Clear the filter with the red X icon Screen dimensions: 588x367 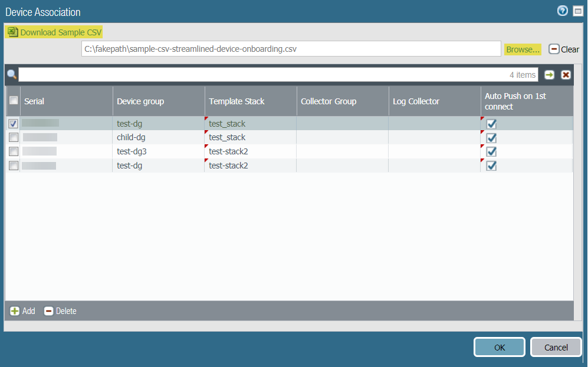point(566,75)
